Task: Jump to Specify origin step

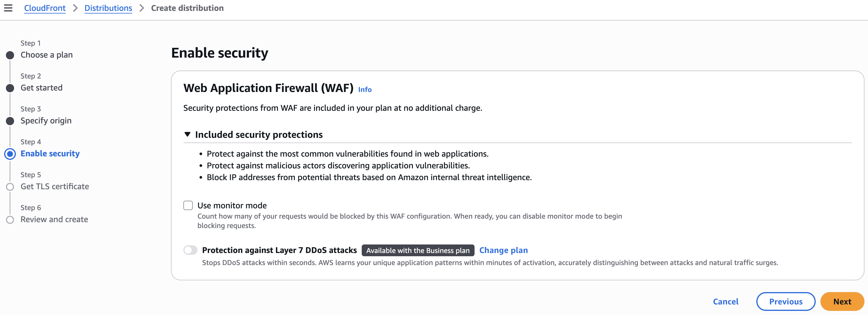Action: [x=46, y=120]
